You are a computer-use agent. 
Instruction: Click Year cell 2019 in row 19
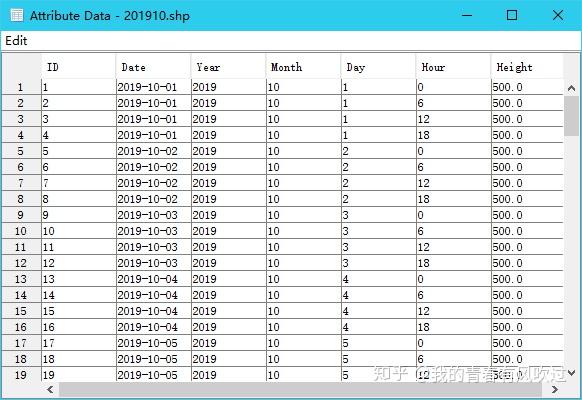point(229,374)
